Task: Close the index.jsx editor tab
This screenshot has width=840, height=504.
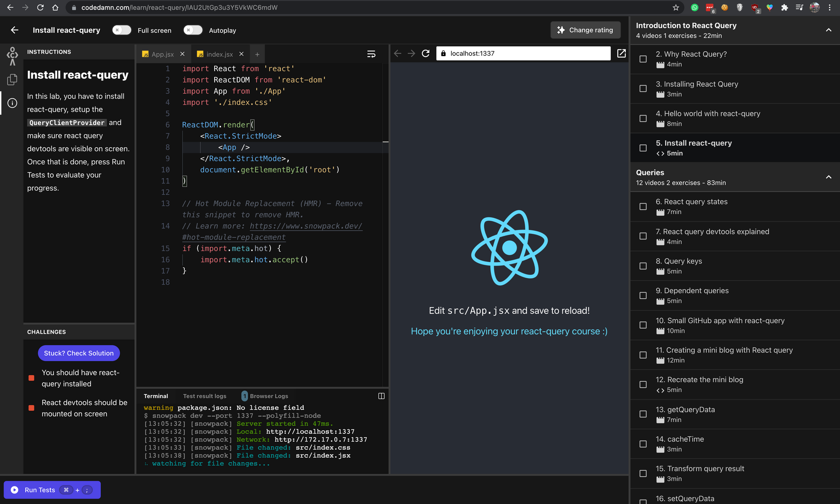Action: pyautogui.click(x=241, y=54)
